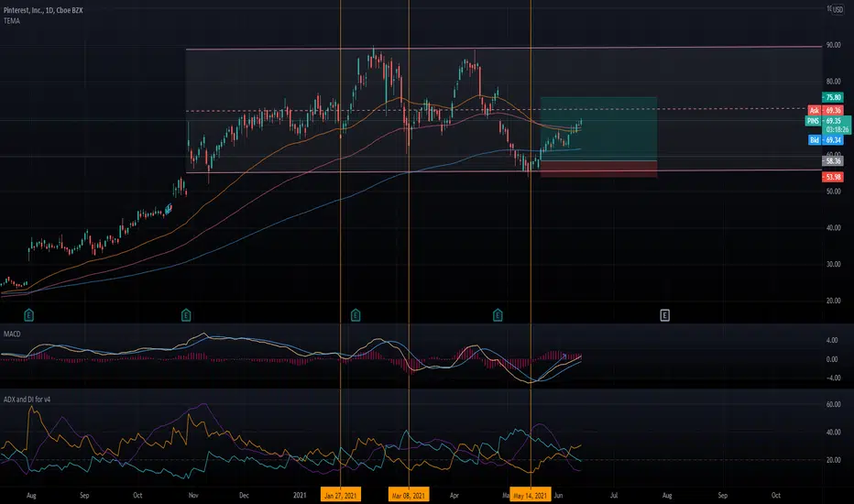Select the May 14, 2021 date label
This screenshot has width=854, height=504.
point(530,495)
